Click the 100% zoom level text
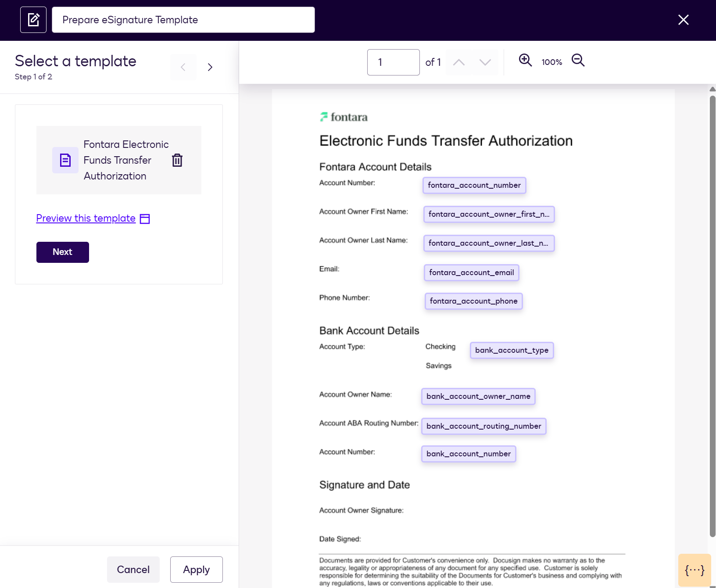Viewport: 716px width, 588px height. click(x=552, y=62)
